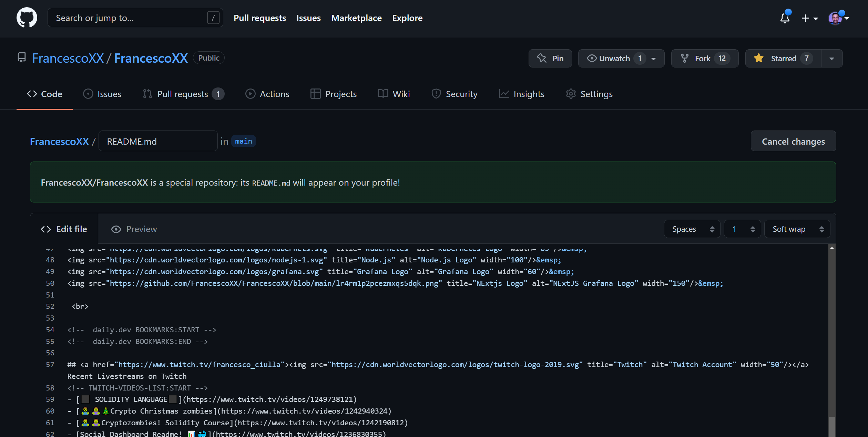Open the plus create-new menu

pyautogui.click(x=809, y=18)
